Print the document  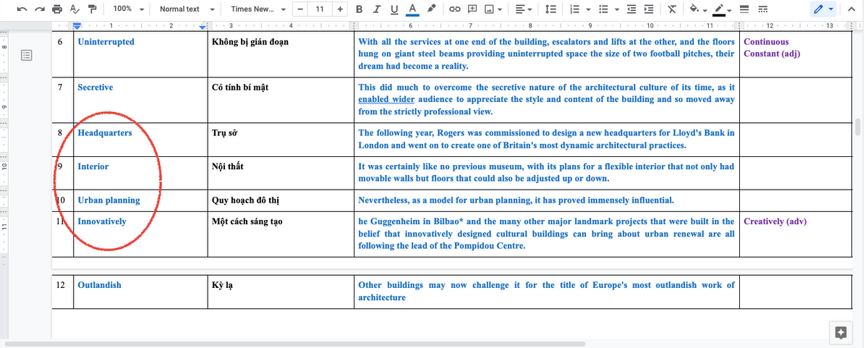point(57,9)
